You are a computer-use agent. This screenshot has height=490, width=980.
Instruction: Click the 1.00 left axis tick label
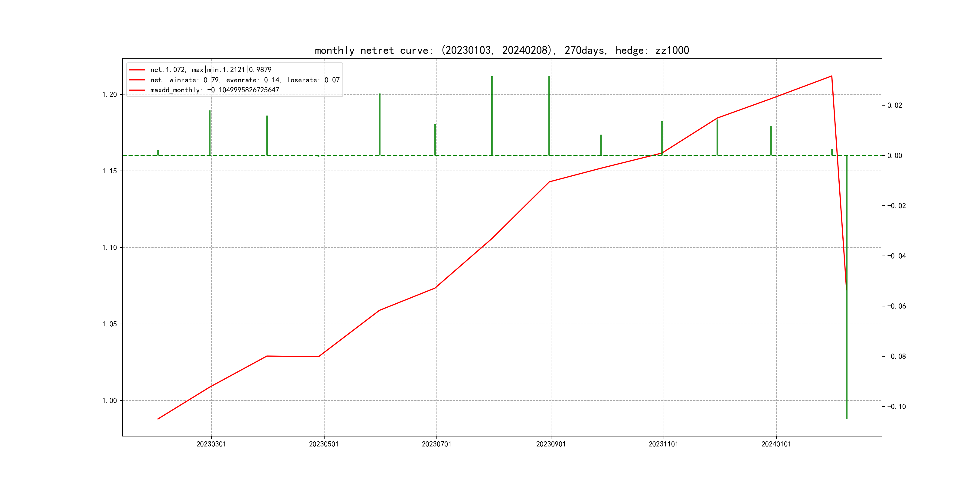(109, 400)
